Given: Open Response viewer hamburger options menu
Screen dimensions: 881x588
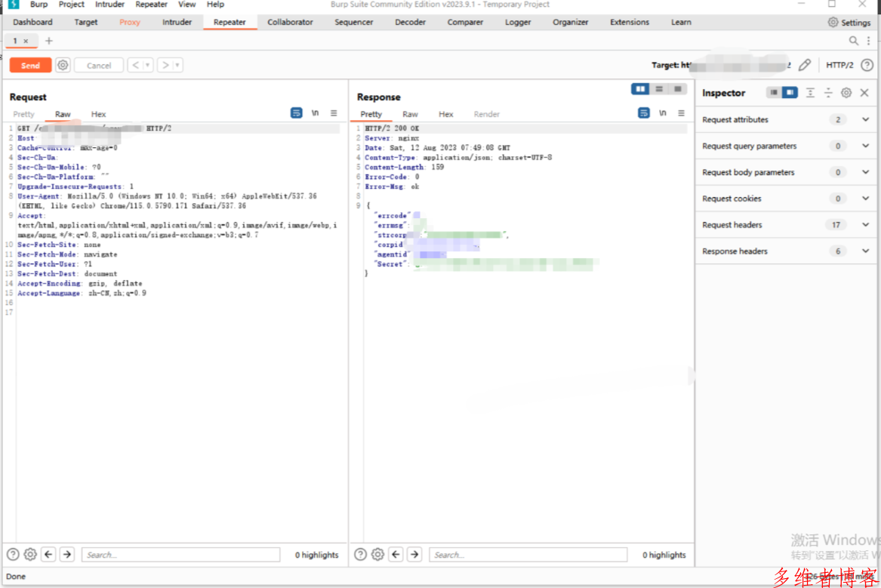Looking at the screenshot, I should (x=681, y=113).
